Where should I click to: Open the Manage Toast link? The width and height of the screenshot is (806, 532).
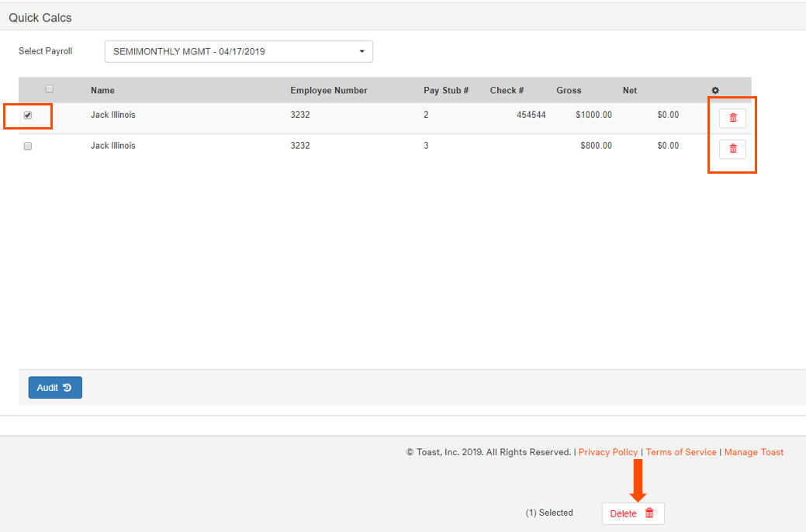coord(753,452)
